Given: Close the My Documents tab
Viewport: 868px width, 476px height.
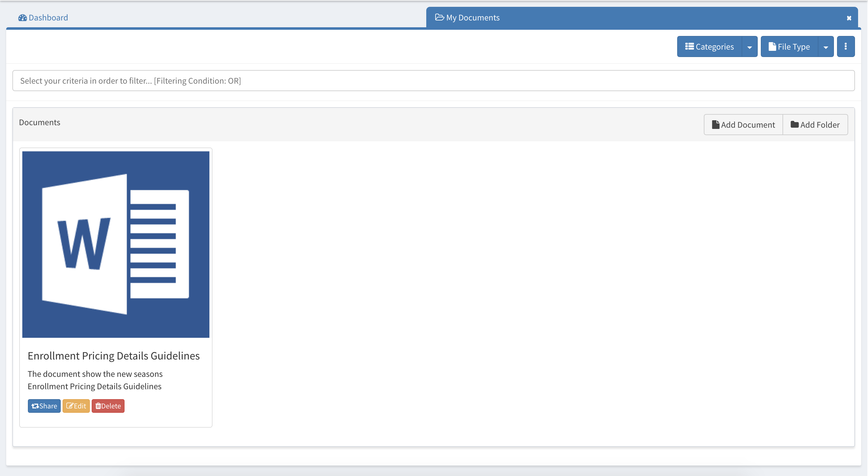Looking at the screenshot, I should 849,18.
